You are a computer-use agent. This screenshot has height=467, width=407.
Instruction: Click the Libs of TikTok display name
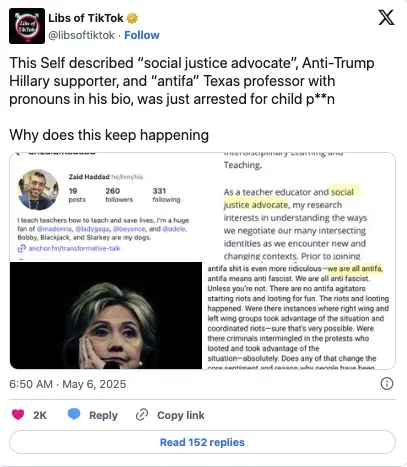86,18
